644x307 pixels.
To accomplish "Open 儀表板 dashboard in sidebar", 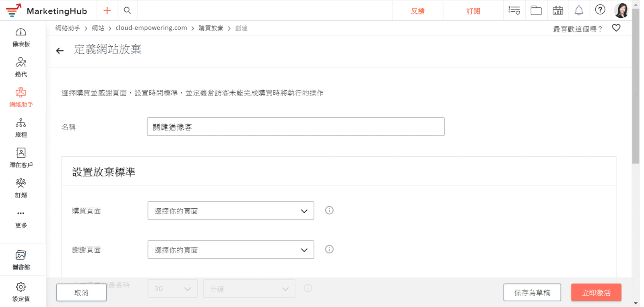I will tap(21, 37).
